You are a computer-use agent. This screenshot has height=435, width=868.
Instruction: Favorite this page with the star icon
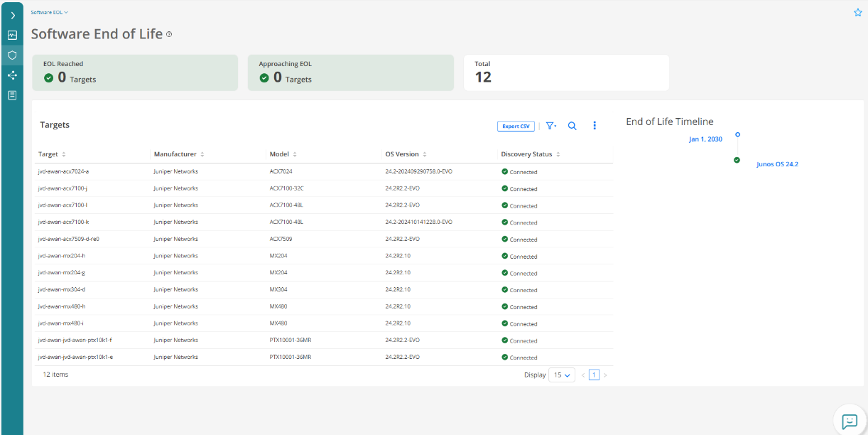(x=857, y=13)
